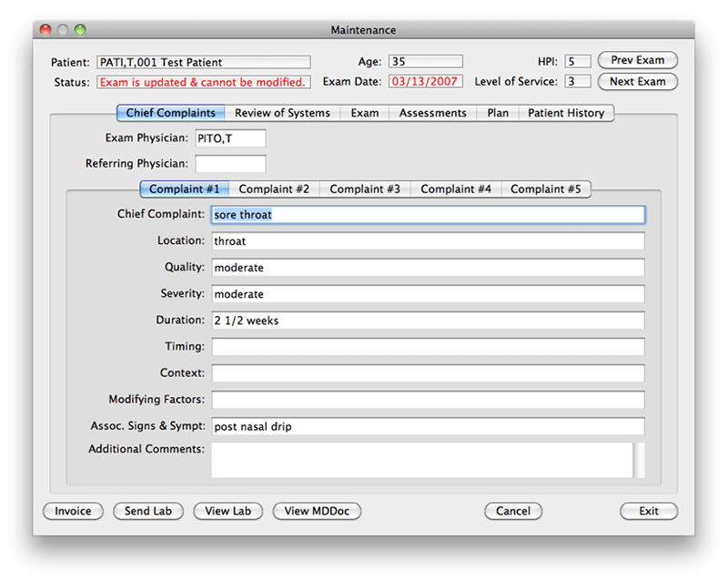Select the Complaint #5 tab
This screenshot has width=728, height=581.
tap(546, 189)
